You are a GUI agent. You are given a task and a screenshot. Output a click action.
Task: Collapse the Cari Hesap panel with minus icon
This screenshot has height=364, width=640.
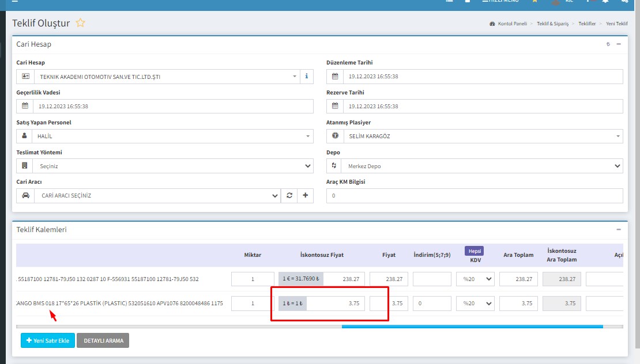click(x=619, y=44)
